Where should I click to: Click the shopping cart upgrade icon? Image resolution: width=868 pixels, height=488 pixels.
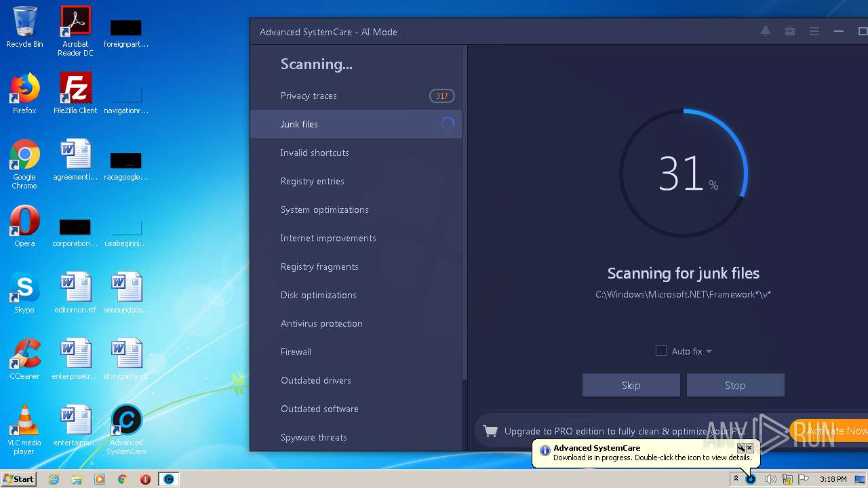490,431
